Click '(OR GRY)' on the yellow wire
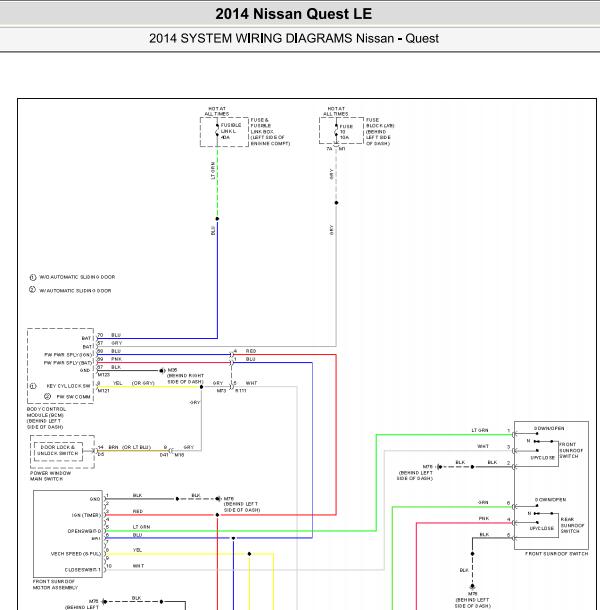The height and width of the screenshot is (610, 600). tap(143, 383)
